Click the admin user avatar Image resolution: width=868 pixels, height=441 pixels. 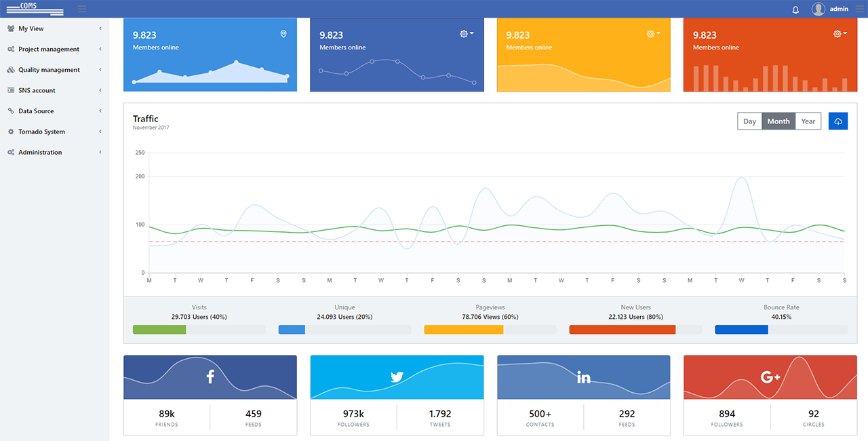(x=818, y=9)
